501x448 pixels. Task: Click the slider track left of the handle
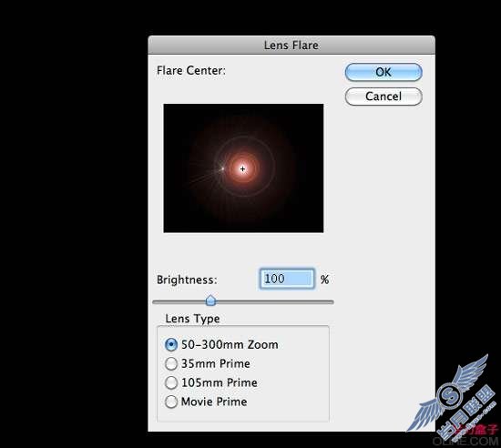[179, 301]
